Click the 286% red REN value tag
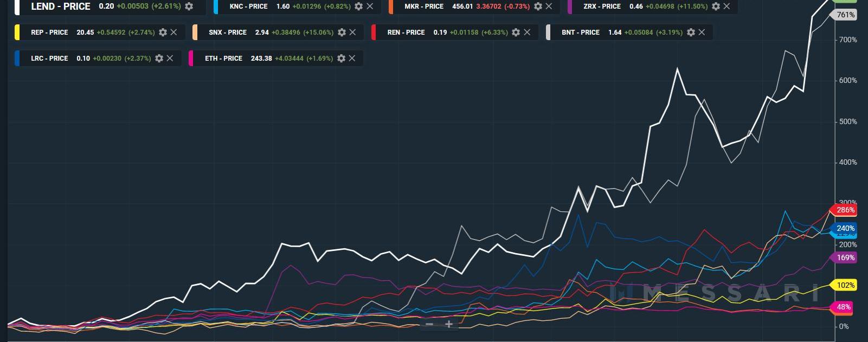The image size is (868, 342). point(845,210)
